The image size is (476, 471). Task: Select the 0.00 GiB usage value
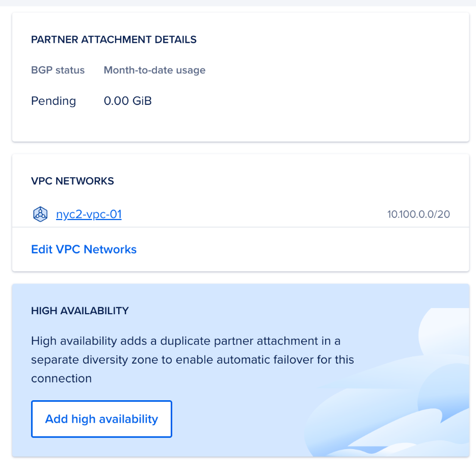pyautogui.click(x=127, y=101)
